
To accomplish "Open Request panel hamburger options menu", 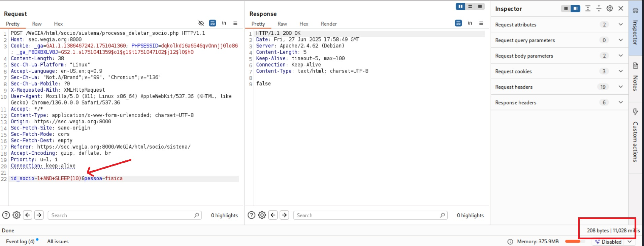I will [x=235, y=23].
